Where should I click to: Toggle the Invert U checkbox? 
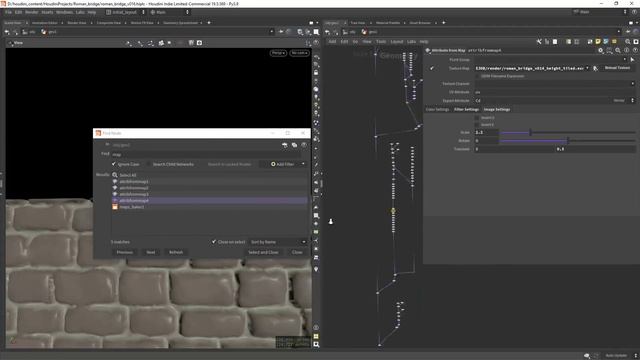477,118
